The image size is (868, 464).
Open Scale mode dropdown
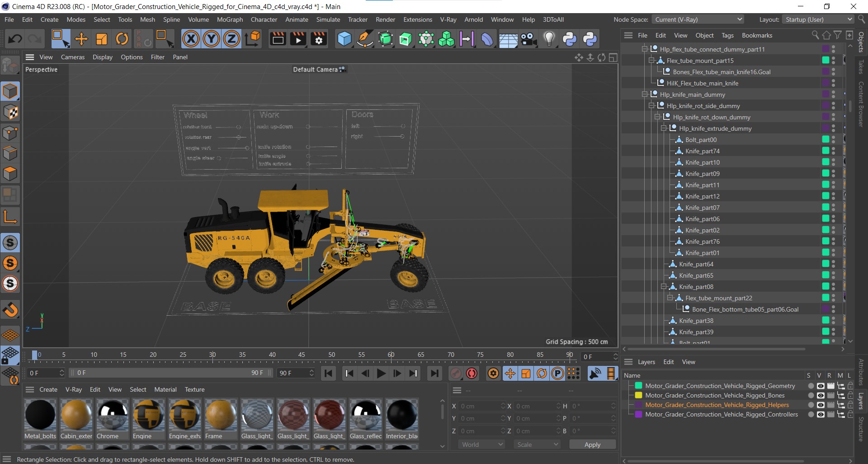point(537,445)
